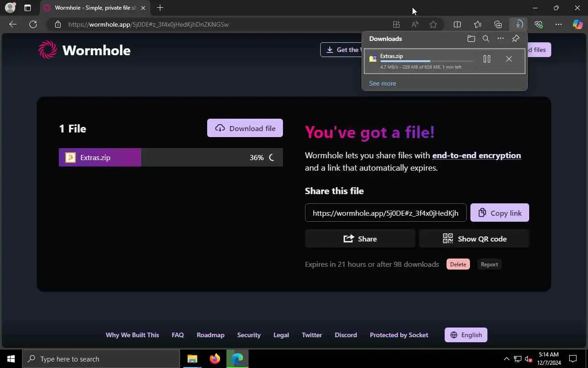Open the clock showing 5:14 AM
This screenshot has height=368, width=588.
point(549,359)
